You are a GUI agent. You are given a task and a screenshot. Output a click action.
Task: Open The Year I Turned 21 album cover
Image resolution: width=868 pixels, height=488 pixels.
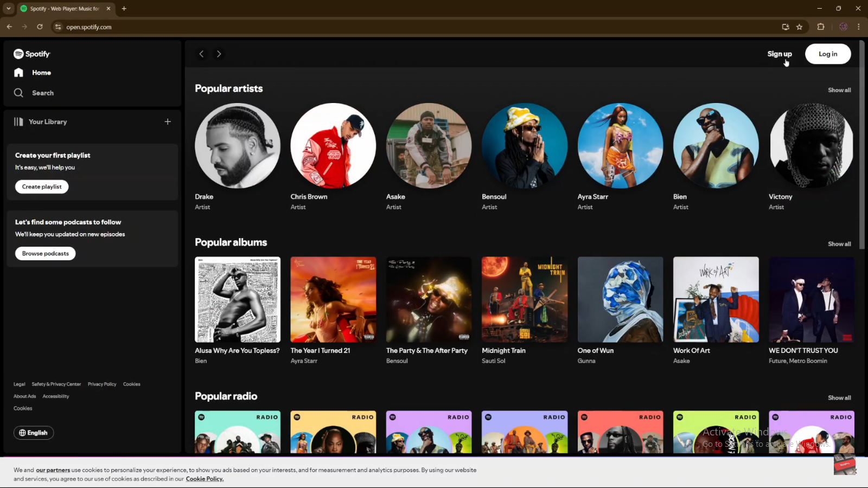pos(333,299)
